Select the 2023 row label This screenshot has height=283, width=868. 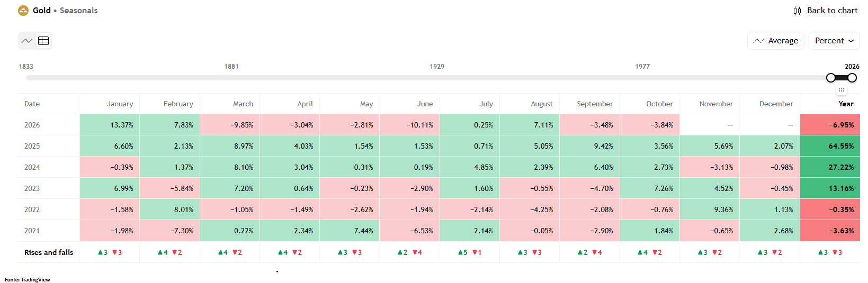pos(32,188)
